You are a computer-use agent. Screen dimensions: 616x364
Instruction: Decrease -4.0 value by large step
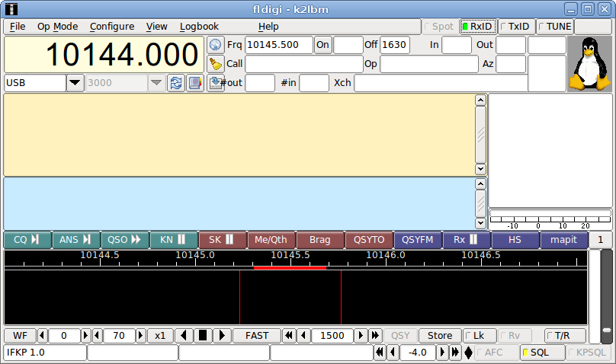point(380,353)
